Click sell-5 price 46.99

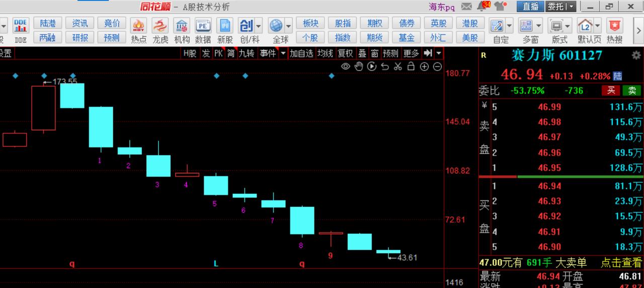pyautogui.click(x=549, y=107)
